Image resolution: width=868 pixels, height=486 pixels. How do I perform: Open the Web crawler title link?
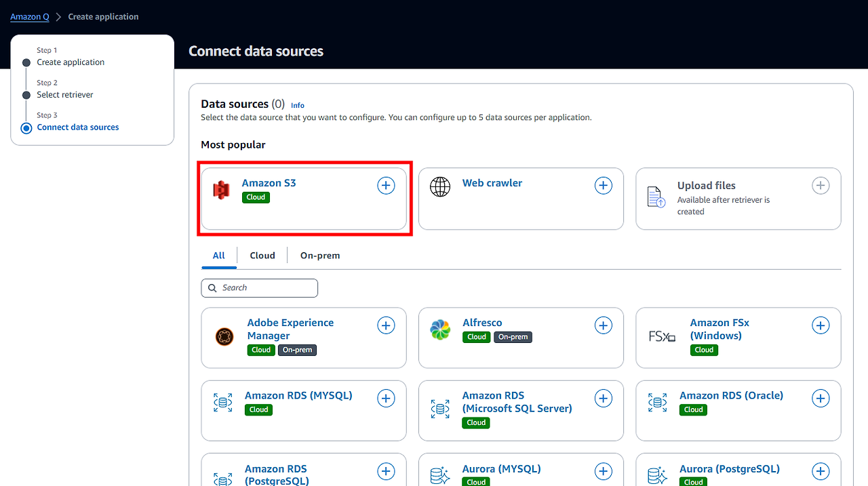pos(492,183)
